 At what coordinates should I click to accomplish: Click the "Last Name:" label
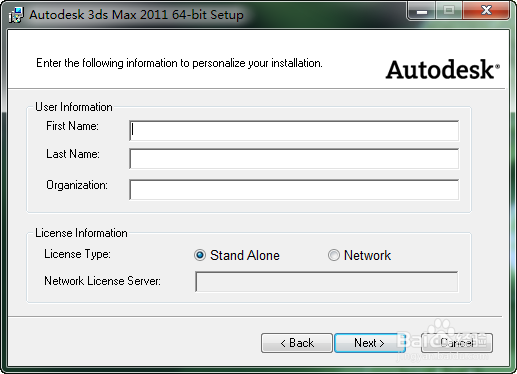pyautogui.click(x=73, y=154)
